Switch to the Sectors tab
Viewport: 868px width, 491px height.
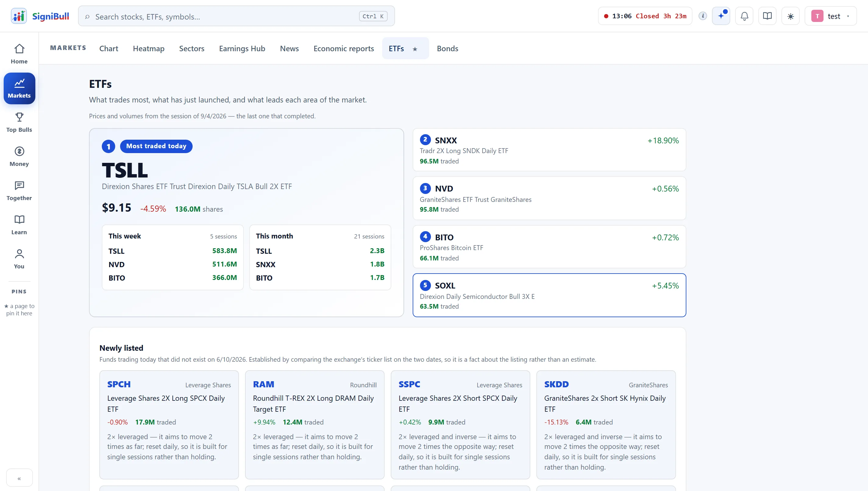tap(191, 48)
